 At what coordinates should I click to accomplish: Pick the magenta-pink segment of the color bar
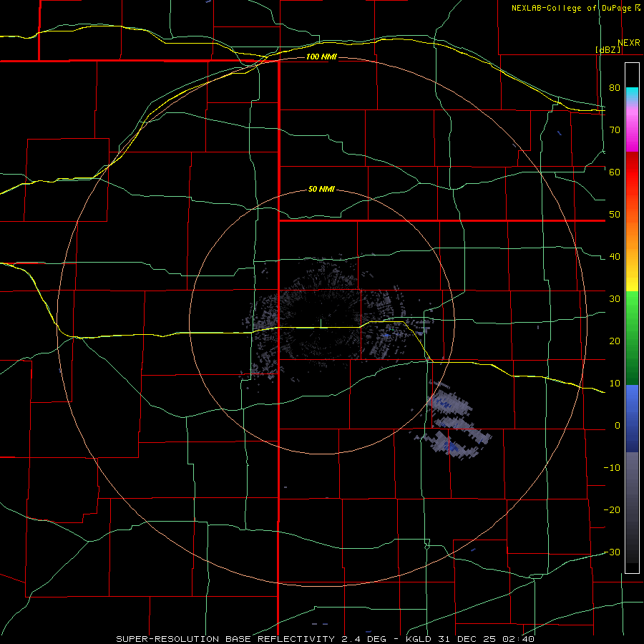[632, 127]
